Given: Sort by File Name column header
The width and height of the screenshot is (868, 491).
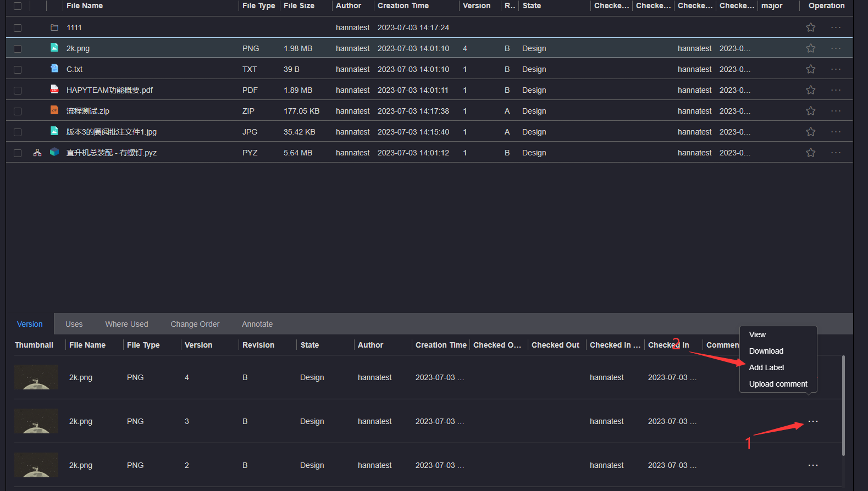Looking at the screenshot, I should click(x=85, y=5).
